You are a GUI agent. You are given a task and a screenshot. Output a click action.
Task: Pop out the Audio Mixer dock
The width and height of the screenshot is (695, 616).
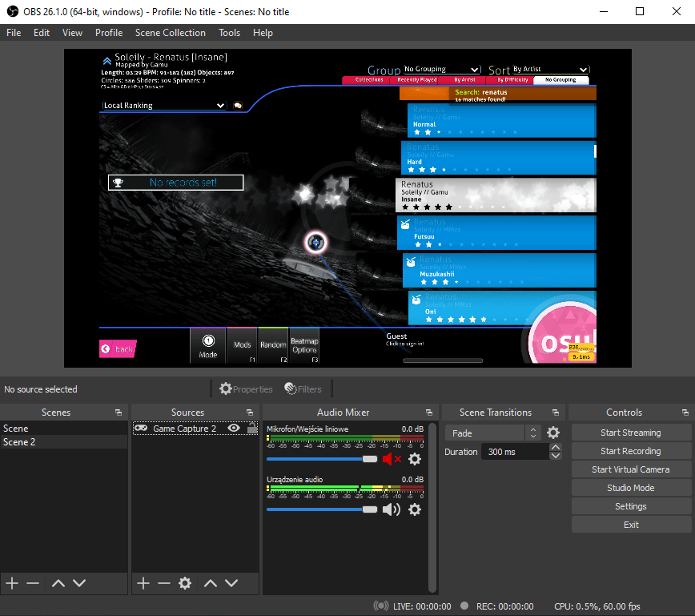[429, 413]
